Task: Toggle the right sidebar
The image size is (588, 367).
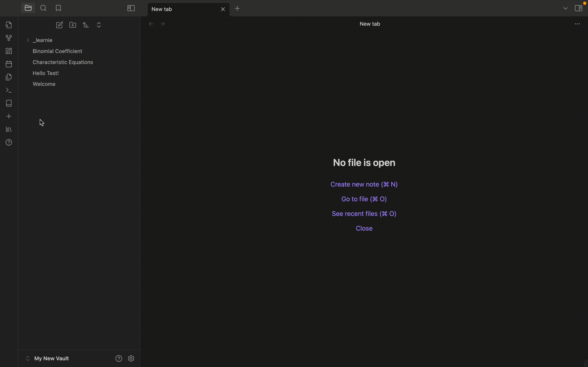Action: click(x=579, y=8)
